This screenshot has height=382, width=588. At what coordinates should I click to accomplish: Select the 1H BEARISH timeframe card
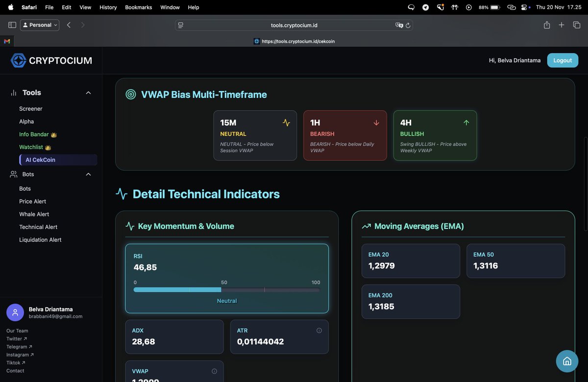pos(345,136)
